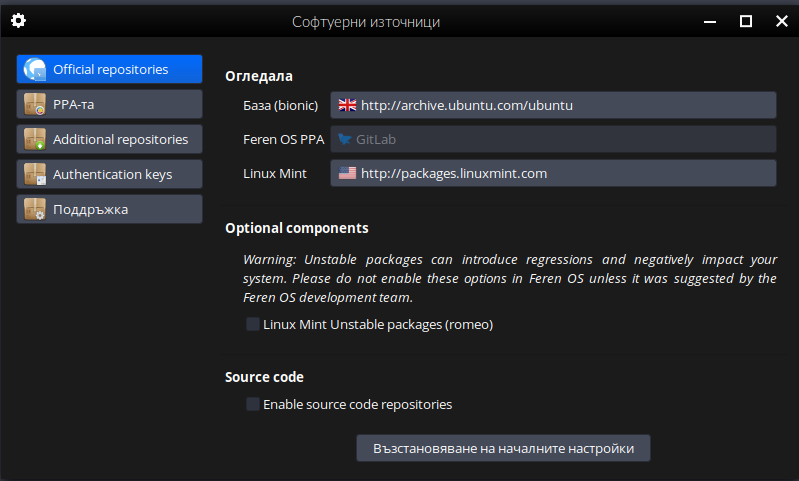The width and height of the screenshot is (799, 481).
Task: Click the unstable packages warning text
Action: (x=510, y=278)
